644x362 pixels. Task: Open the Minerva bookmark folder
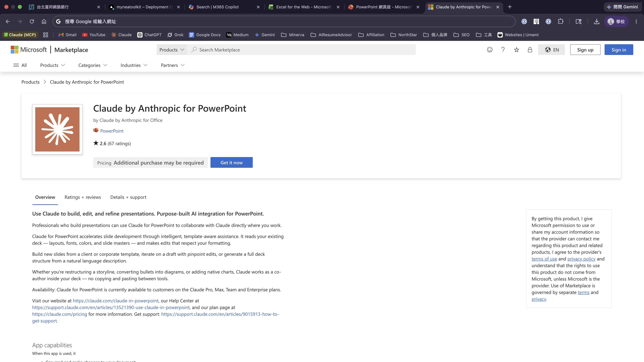(x=292, y=35)
